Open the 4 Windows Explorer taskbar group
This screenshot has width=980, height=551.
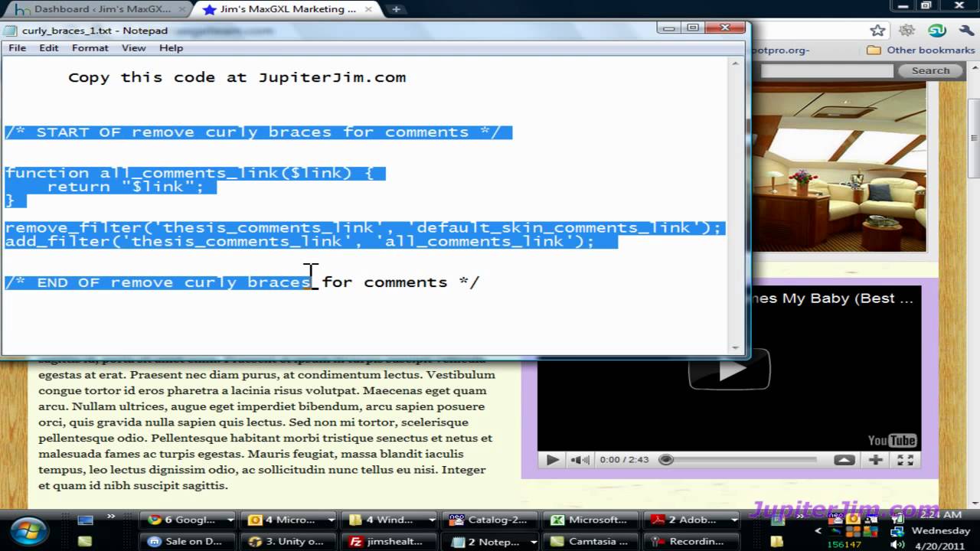pos(383,520)
